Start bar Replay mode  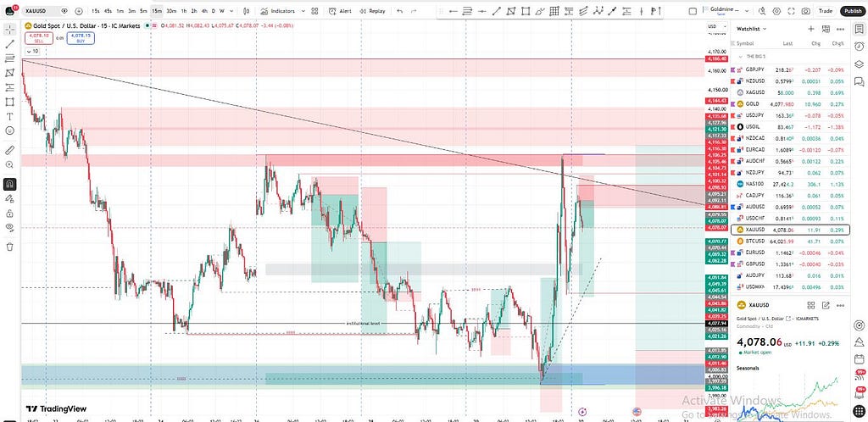[372, 11]
